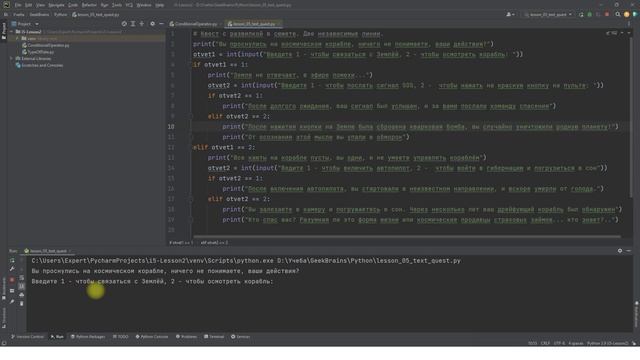Click the UTF-8 encoding status bar widget
Viewport: 640px width, 360px height.
[x=559, y=344]
